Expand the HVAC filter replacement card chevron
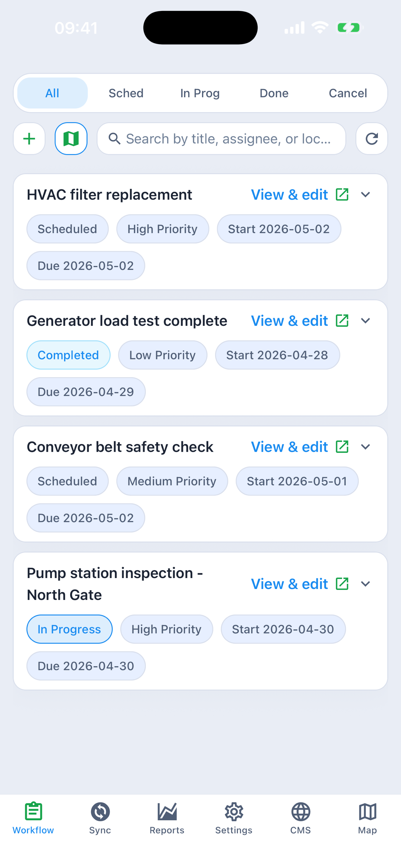 pos(365,194)
